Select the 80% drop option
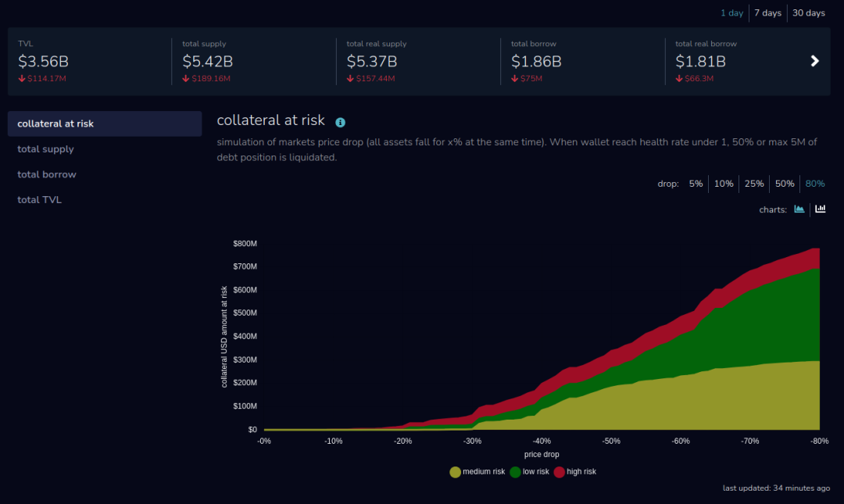 814,184
